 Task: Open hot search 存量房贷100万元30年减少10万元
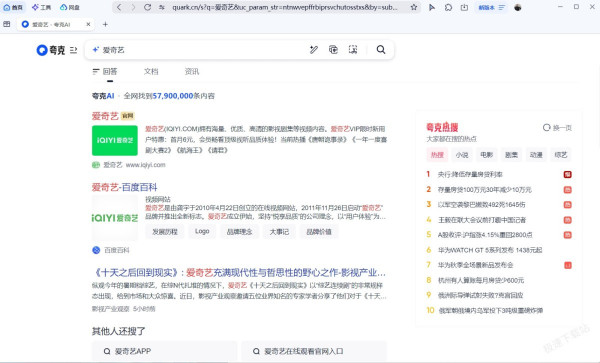click(484, 190)
